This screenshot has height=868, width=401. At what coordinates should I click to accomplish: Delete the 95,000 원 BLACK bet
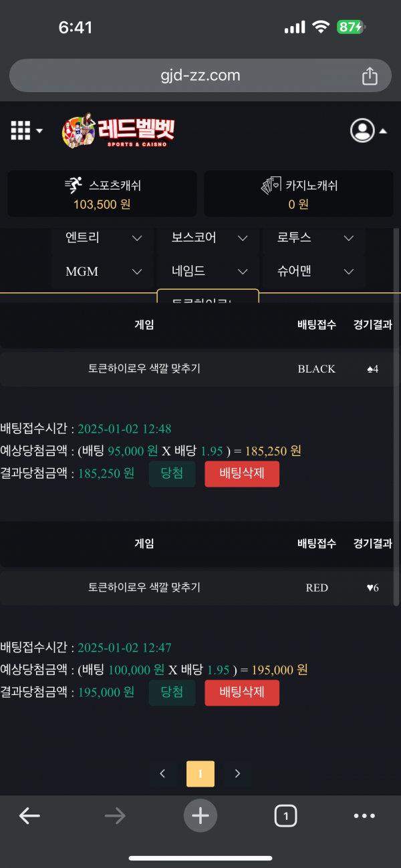(x=241, y=474)
